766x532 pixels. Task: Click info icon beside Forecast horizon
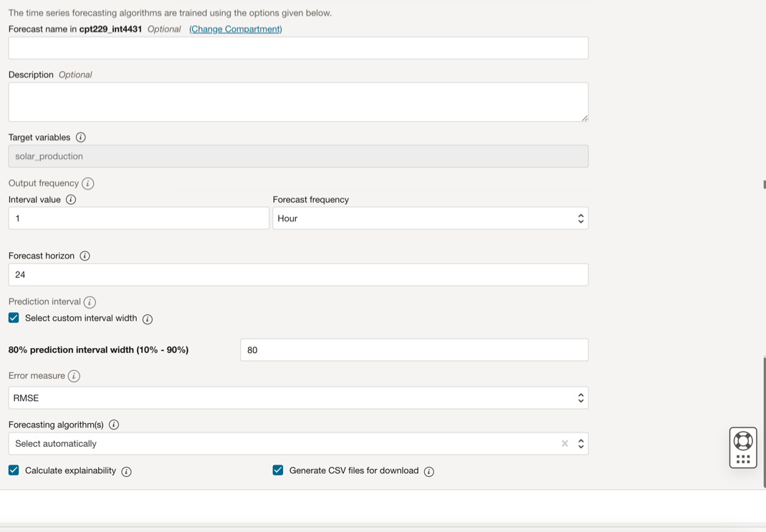point(85,256)
